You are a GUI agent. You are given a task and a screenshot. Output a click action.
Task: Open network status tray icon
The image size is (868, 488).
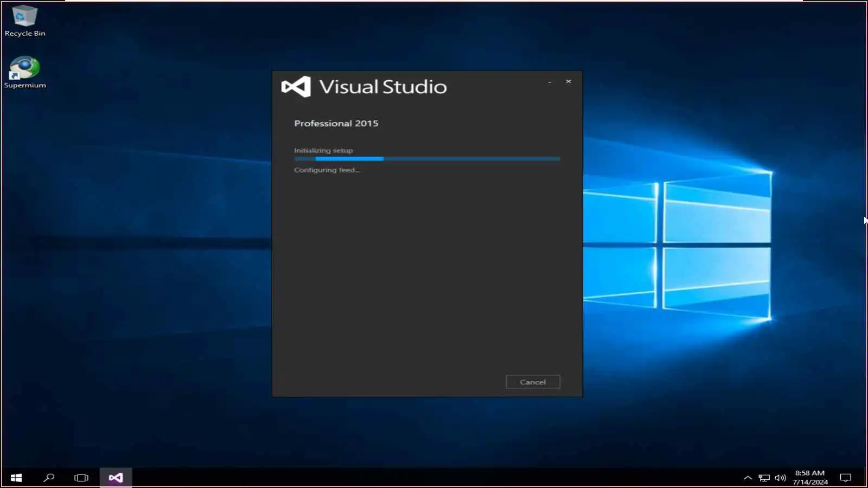coord(764,478)
